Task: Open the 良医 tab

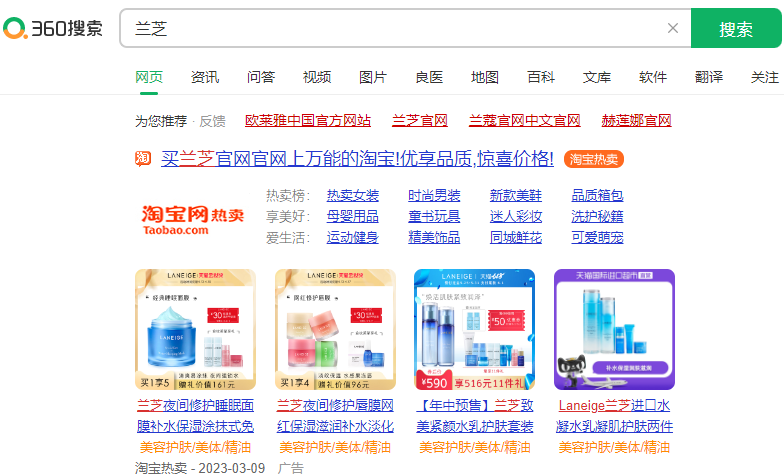Action: 429,77
